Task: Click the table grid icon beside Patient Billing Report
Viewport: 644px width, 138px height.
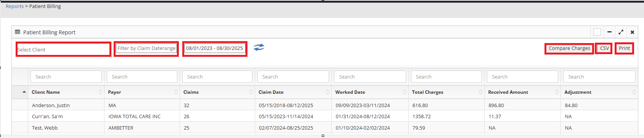Action: coord(18,32)
